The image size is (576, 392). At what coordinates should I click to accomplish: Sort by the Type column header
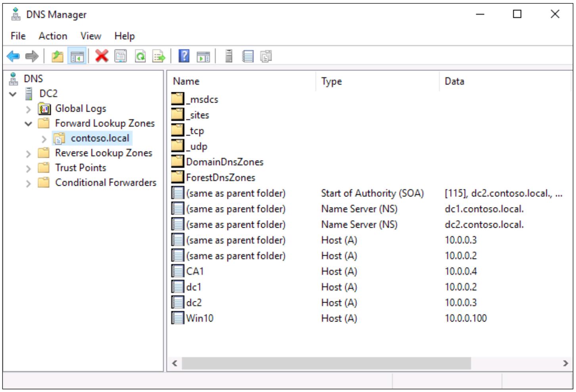click(x=378, y=81)
